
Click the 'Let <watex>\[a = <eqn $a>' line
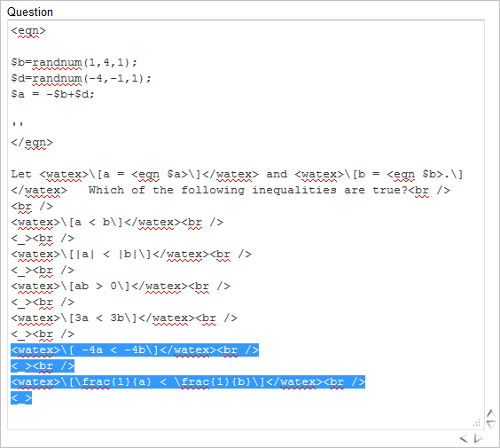click(x=237, y=174)
